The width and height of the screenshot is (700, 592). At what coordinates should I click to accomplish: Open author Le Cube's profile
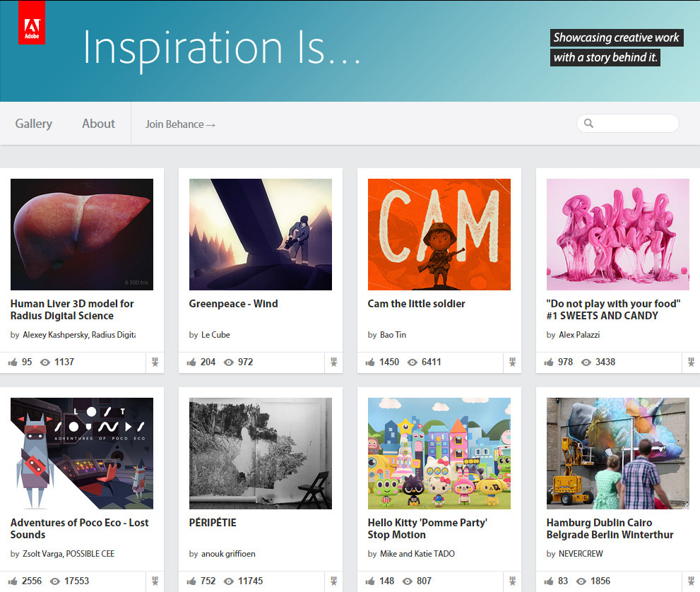(x=215, y=335)
